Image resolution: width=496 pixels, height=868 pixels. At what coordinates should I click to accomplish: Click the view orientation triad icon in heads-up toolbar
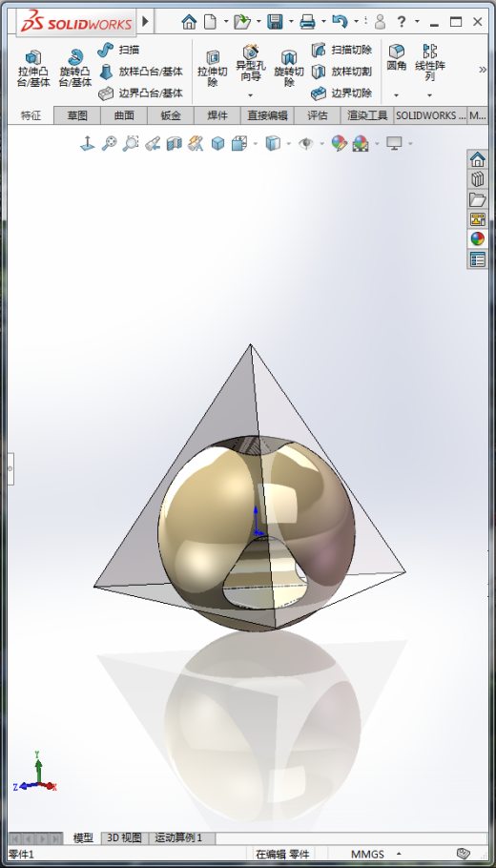tap(88, 144)
